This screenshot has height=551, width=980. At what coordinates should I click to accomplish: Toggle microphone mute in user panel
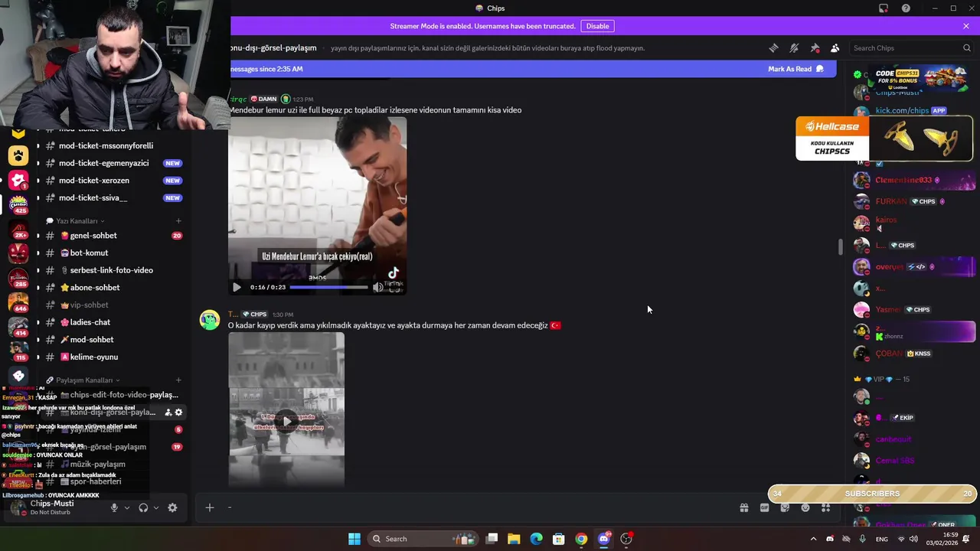click(114, 507)
